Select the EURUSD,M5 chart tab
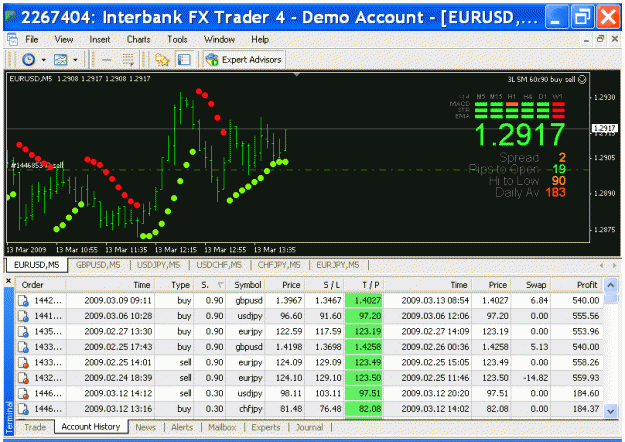Screen dimensions: 625x442 36,265
